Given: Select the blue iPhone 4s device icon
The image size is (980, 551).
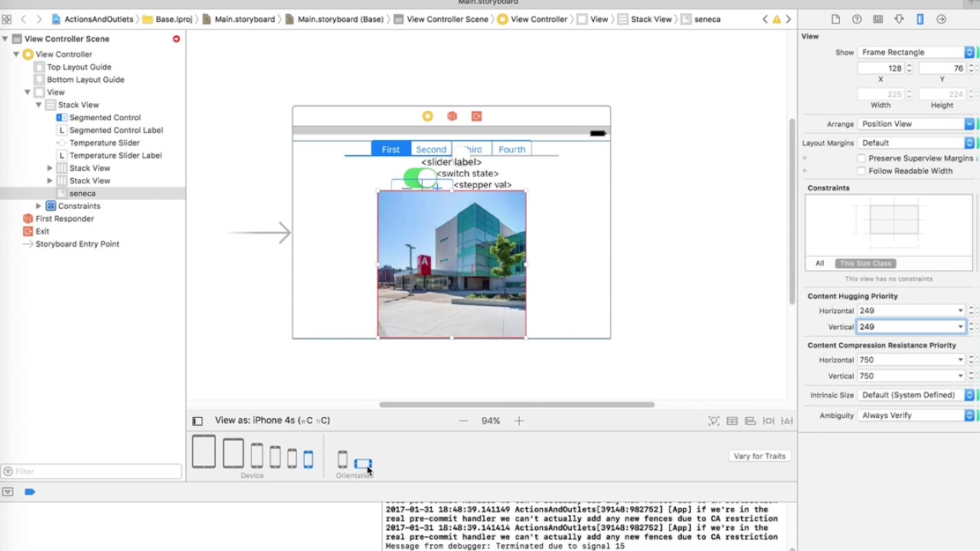Looking at the screenshot, I should tap(309, 459).
